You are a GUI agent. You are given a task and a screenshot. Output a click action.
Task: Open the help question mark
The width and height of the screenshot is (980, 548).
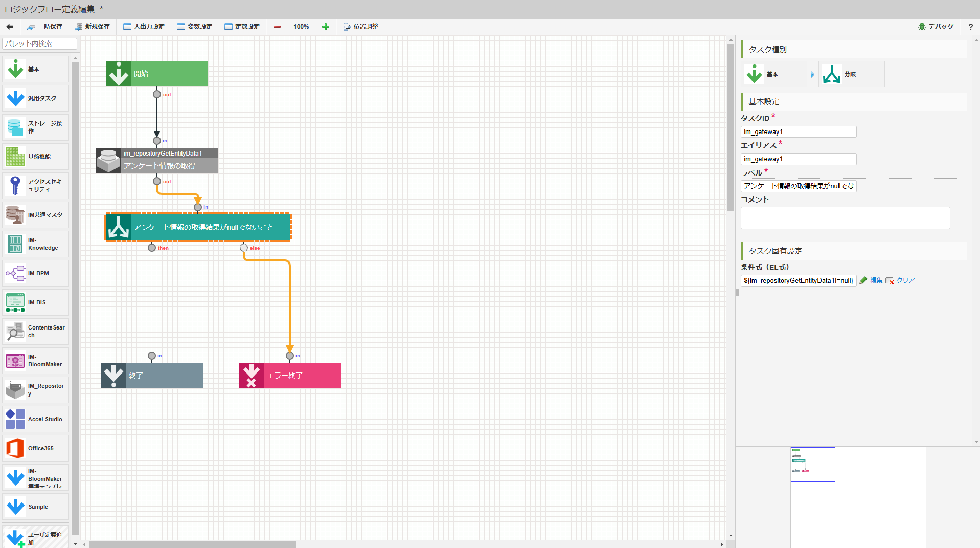[970, 27]
